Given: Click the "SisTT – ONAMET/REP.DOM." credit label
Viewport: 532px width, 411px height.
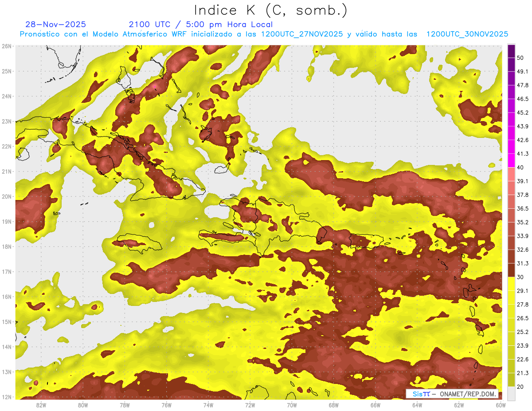Looking at the screenshot, I should [452, 394].
